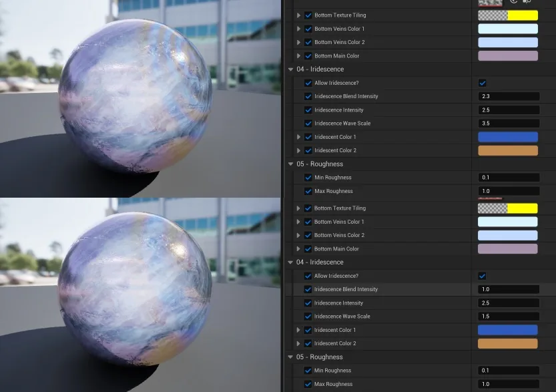This screenshot has width=556, height=392.
Task: Open lower panel's orange Iridescent Color 2 swatch
Action: (507, 343)
